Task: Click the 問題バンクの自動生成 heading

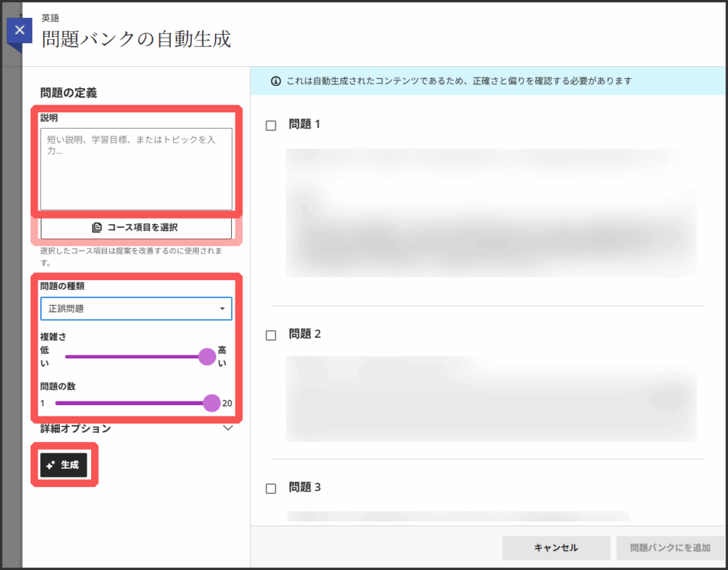Action: point(136,38)
